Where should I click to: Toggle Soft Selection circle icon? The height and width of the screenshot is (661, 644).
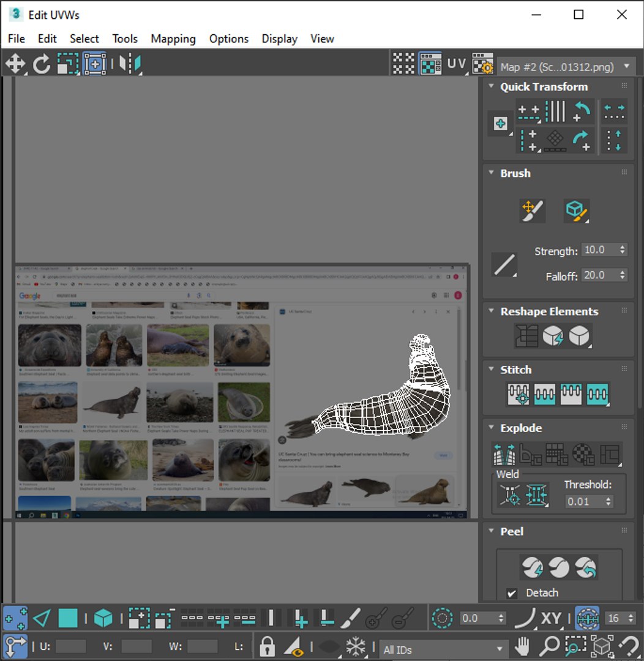tap(442, 618)
